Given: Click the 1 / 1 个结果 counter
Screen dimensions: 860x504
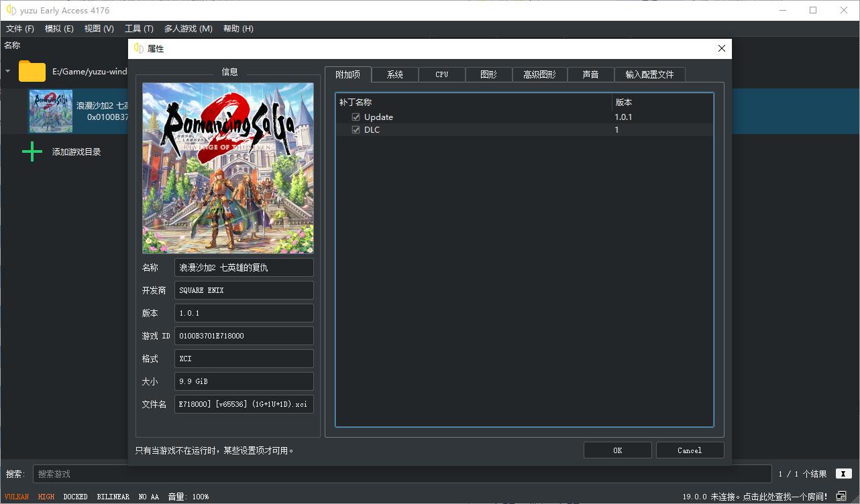Looking at the screenshot, I should pyautogui.click(x=802, y=474).
